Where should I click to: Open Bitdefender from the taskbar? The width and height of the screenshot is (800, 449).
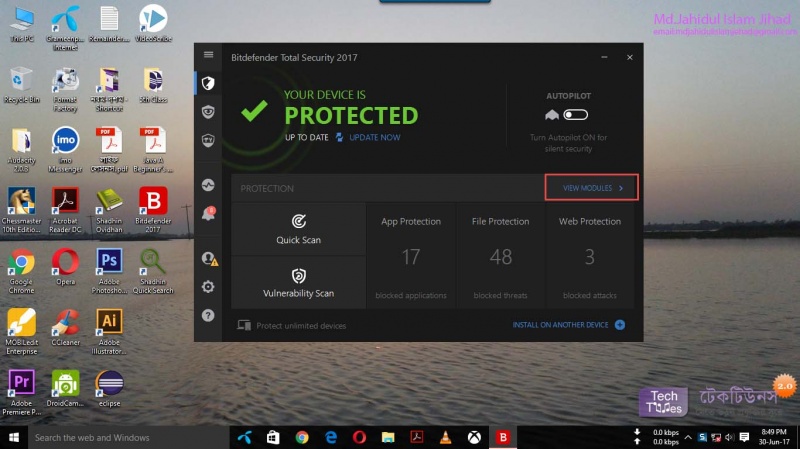click(x=503, y=437)
